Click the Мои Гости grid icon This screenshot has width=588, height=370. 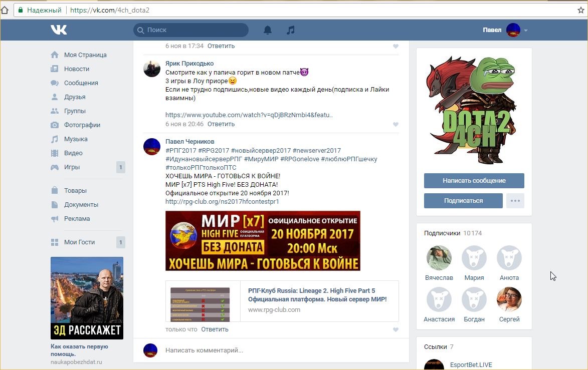tap(55, 242)
